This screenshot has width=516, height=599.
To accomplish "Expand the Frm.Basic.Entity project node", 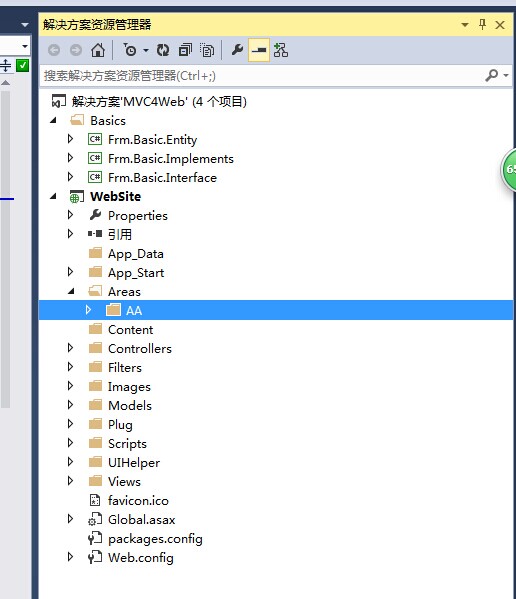I will pyautogui.click(x=70, y=139).
